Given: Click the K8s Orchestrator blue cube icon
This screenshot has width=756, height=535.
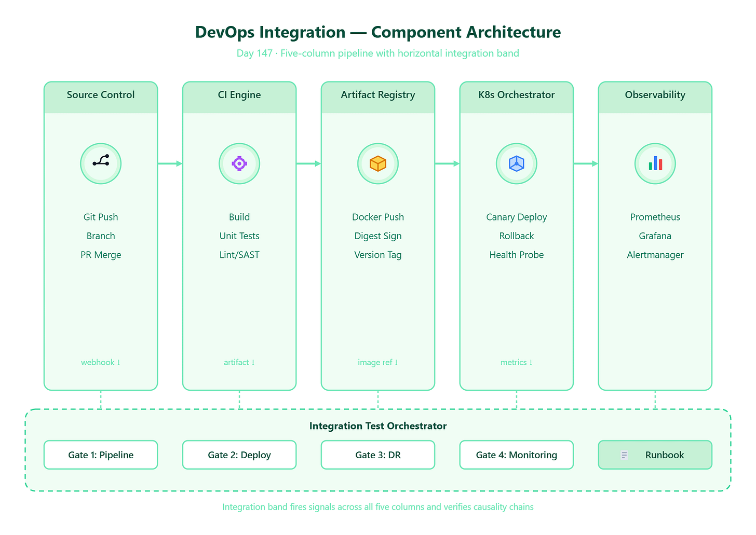Looking at the screenshot, I should point(517,163).
